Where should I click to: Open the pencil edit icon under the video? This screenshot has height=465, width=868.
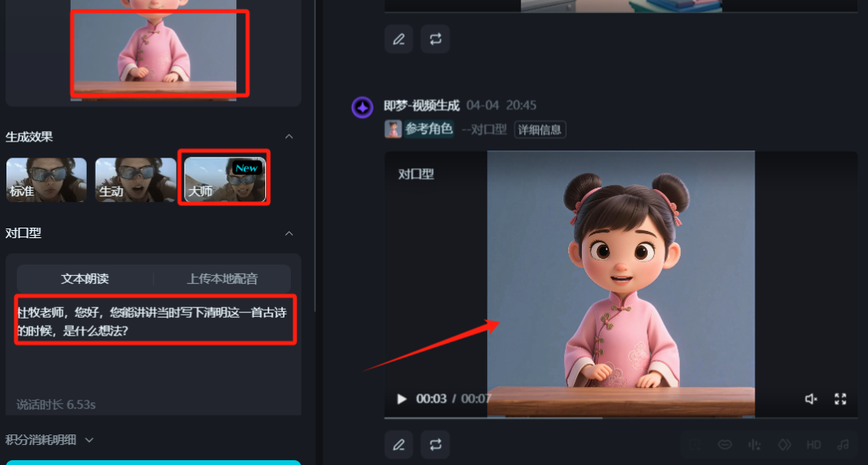[399, 444]
